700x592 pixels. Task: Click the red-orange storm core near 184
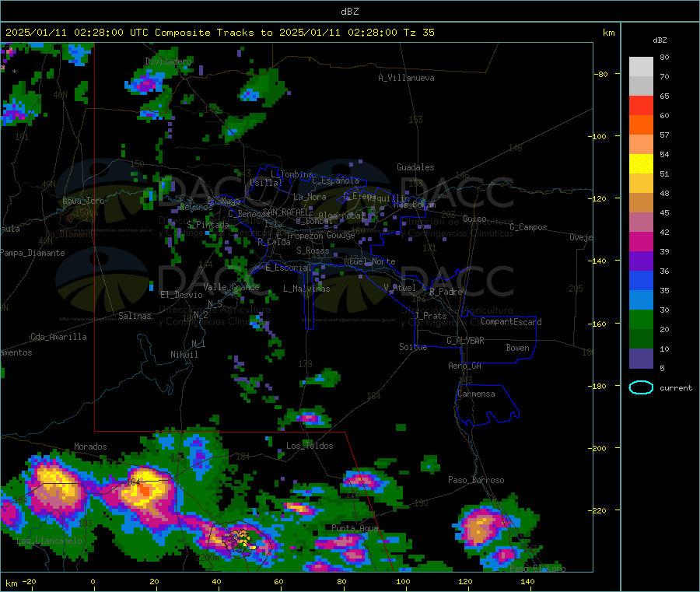145,491
